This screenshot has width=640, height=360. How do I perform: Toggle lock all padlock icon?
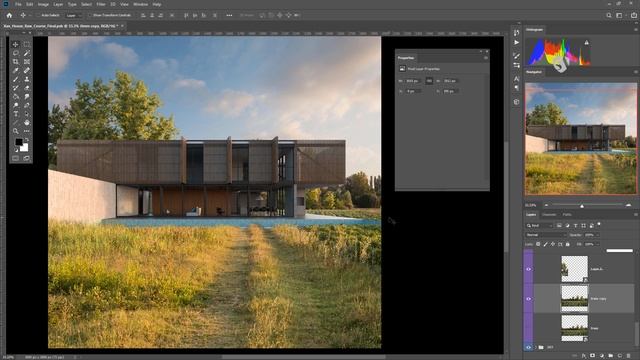click(x=567, y=244)
